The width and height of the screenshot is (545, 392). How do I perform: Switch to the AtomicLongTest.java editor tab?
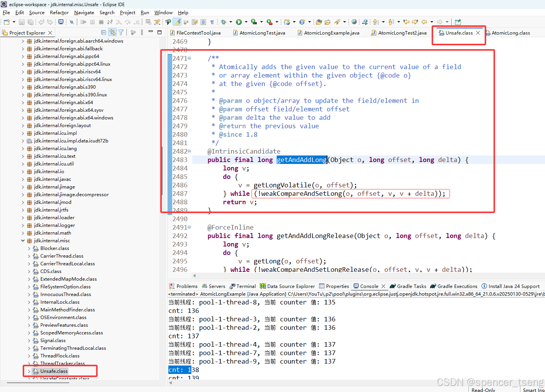(259, 33)
